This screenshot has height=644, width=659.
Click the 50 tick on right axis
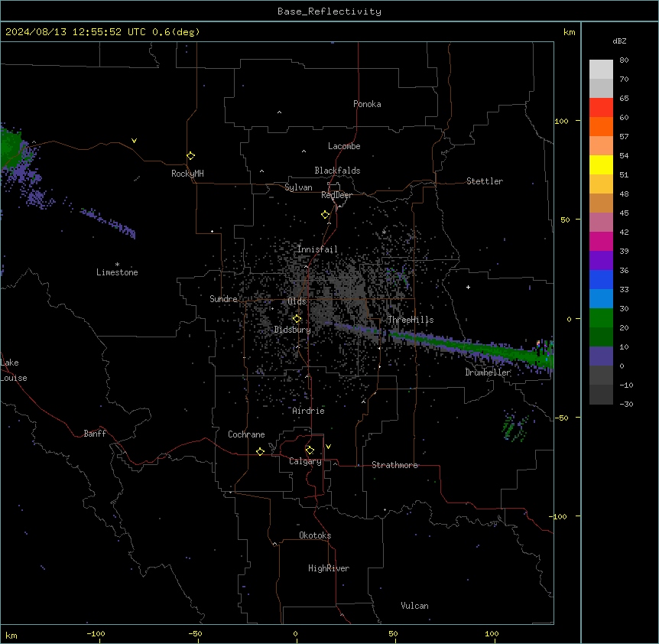click(565, 220)
